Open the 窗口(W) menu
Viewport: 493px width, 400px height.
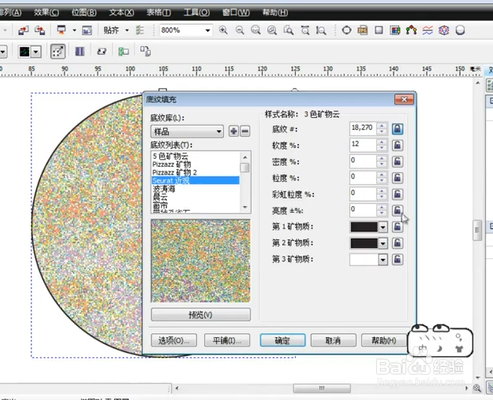tap(236, 13)
